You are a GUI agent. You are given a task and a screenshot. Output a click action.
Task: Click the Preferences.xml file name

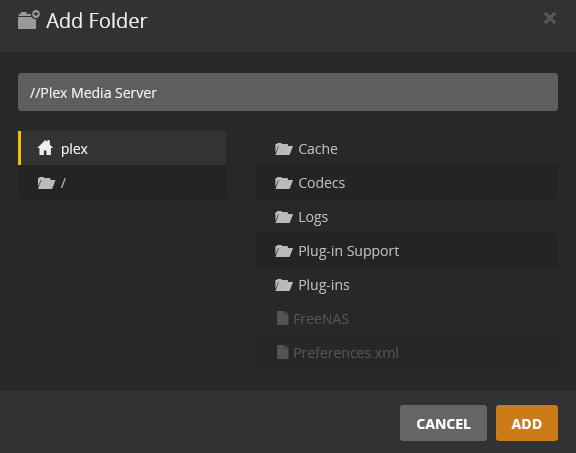coord(346,353)
